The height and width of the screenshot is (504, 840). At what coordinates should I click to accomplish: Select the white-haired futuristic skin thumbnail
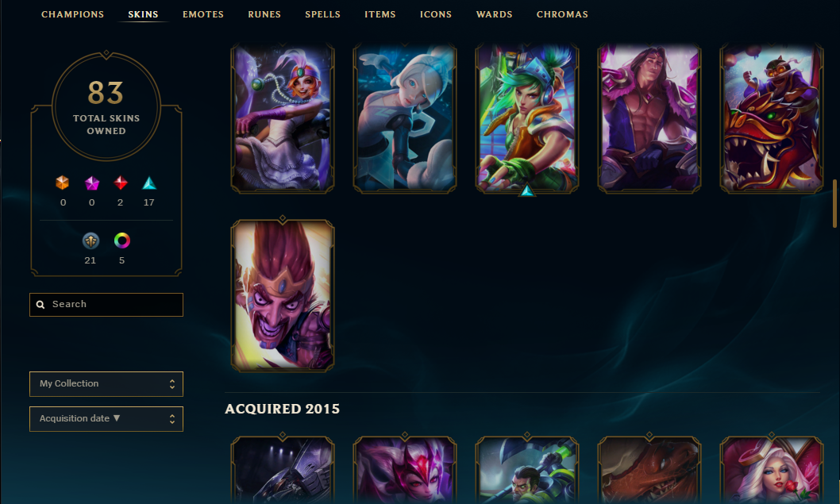(404, 118)
